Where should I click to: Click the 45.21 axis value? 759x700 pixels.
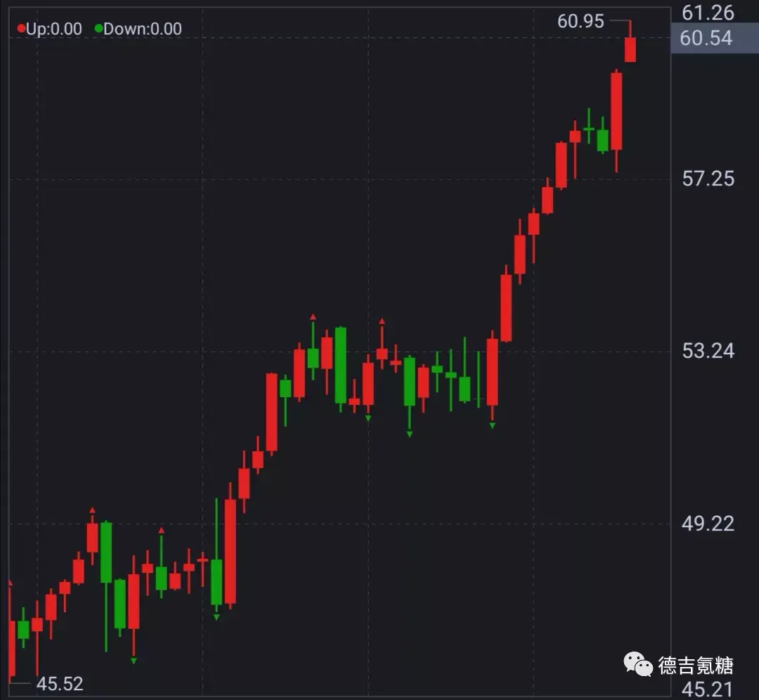pyautogui.click(x=707, y=689)
